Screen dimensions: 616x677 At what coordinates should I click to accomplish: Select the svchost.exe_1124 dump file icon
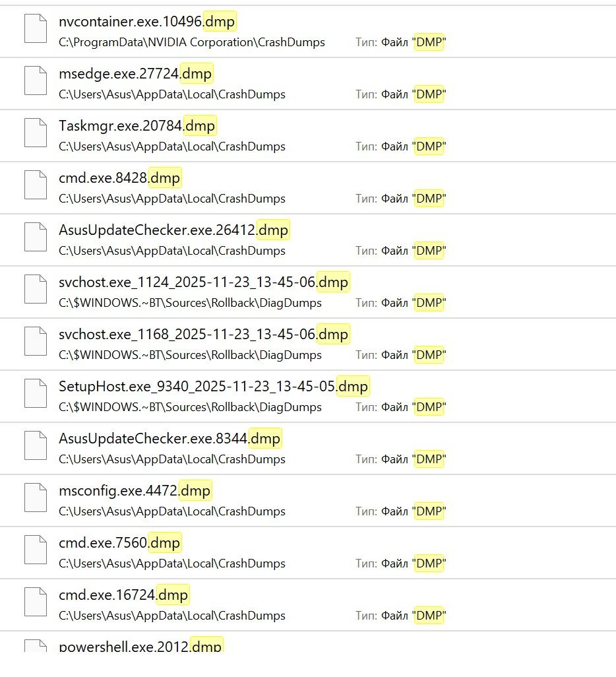point(36,289)
